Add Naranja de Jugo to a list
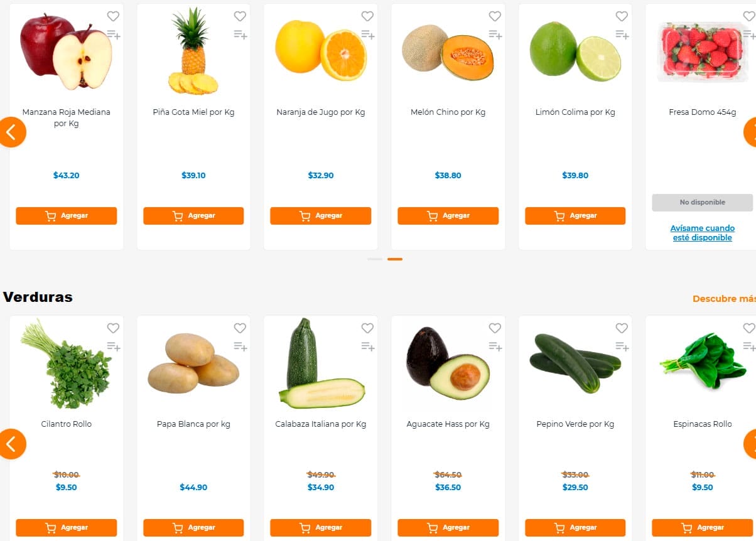This screenshot has height=541, width=756. point(367,35)
